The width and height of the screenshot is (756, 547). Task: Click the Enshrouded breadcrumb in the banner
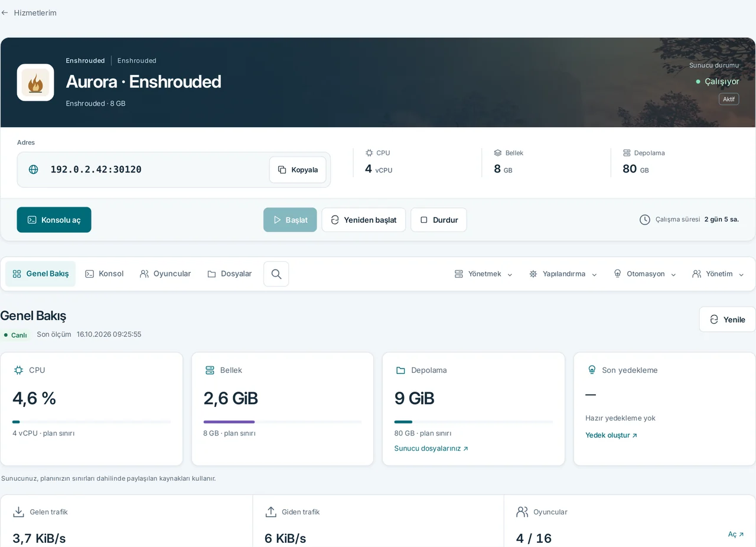pyautogui.click(x=85, y=61)
